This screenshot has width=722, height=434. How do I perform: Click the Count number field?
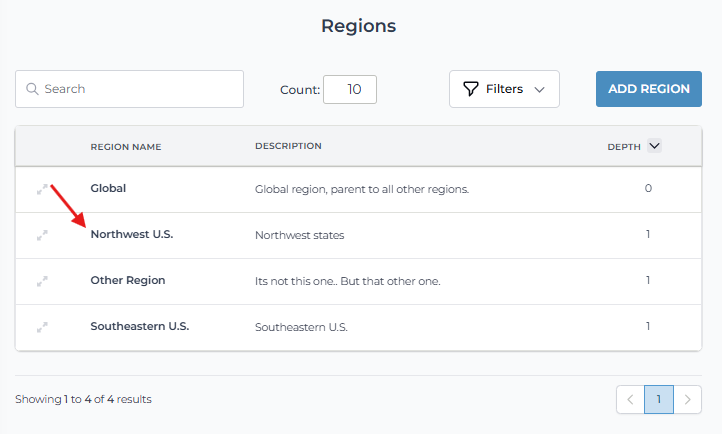click(x=350, y=89)
